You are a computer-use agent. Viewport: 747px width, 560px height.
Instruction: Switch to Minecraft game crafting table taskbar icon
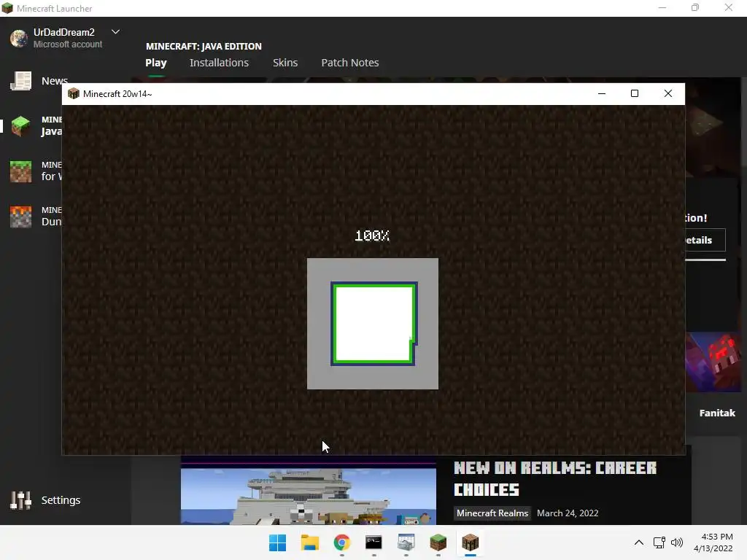click(471, 542)
